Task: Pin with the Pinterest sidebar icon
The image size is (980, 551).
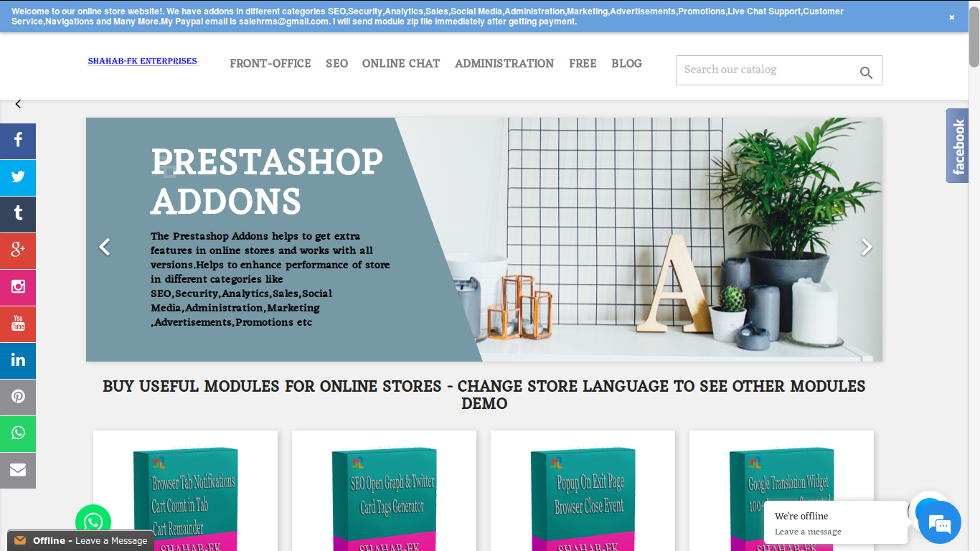Action: pyautogui.click(x=18, y=397)
